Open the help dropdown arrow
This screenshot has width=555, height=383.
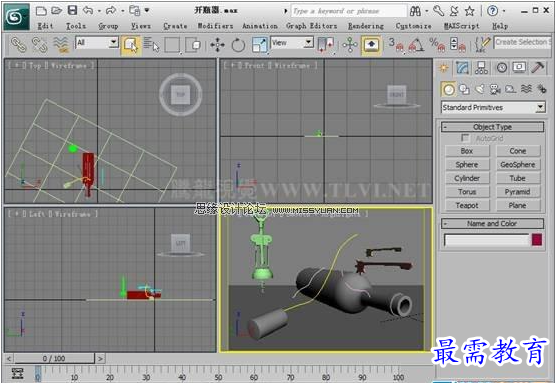(x=504, y=11)
